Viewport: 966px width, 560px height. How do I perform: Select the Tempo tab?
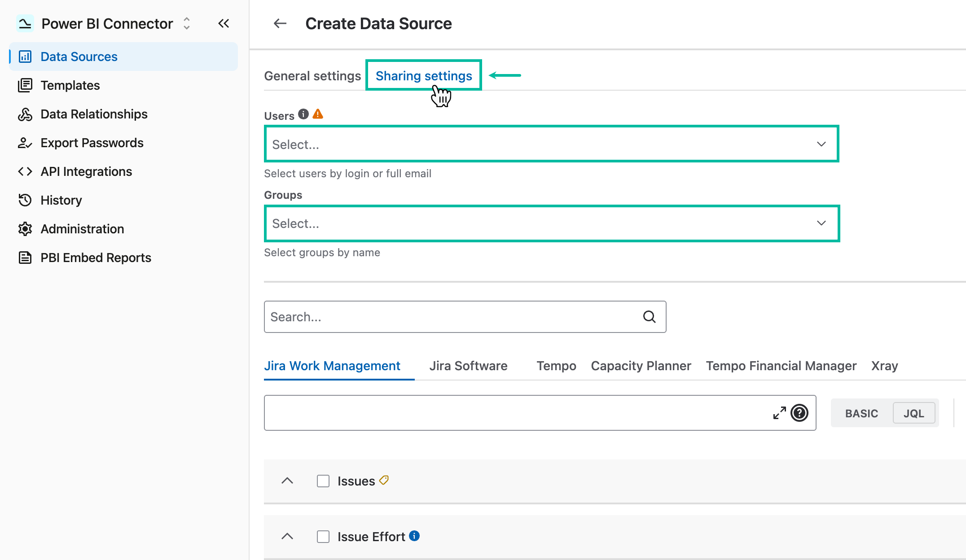[x=556, y=366]
